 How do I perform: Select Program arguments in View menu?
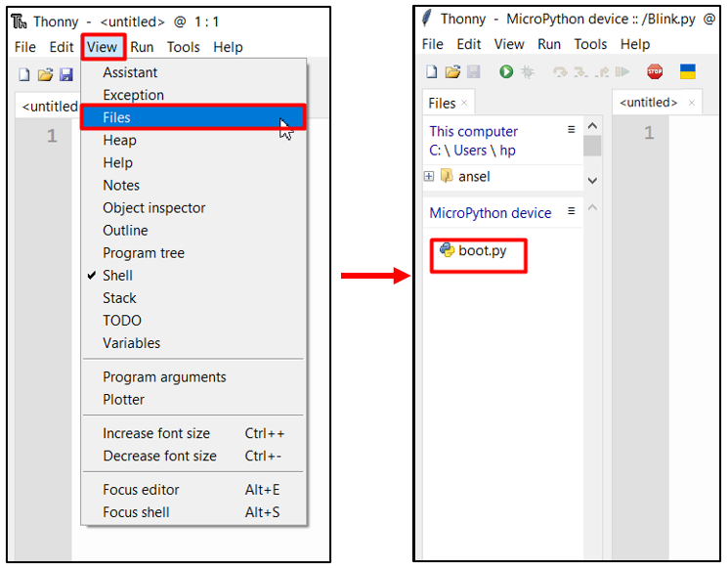193,376
